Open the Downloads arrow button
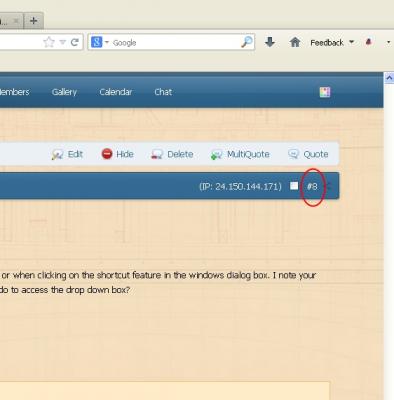The width and height of the screenshot is (394, 400). [270, 42]
